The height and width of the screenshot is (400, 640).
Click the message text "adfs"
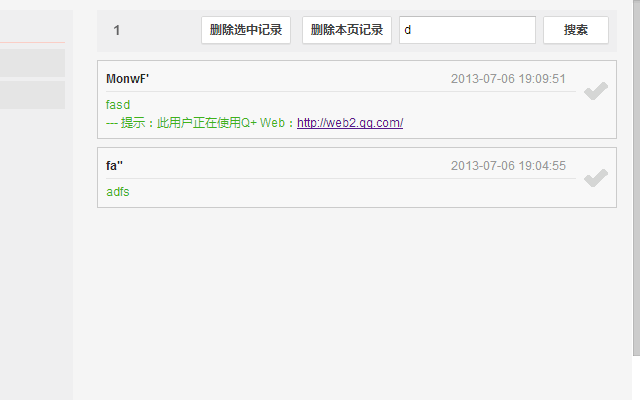pyautogui.click(x=118, y=192)
